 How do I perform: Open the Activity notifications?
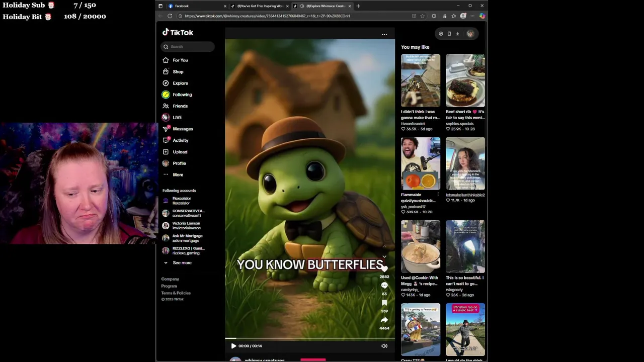(x=175, y=141)
